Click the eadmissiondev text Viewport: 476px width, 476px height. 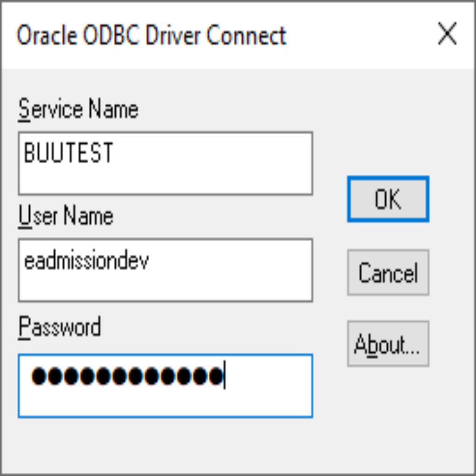click(86, 261)
